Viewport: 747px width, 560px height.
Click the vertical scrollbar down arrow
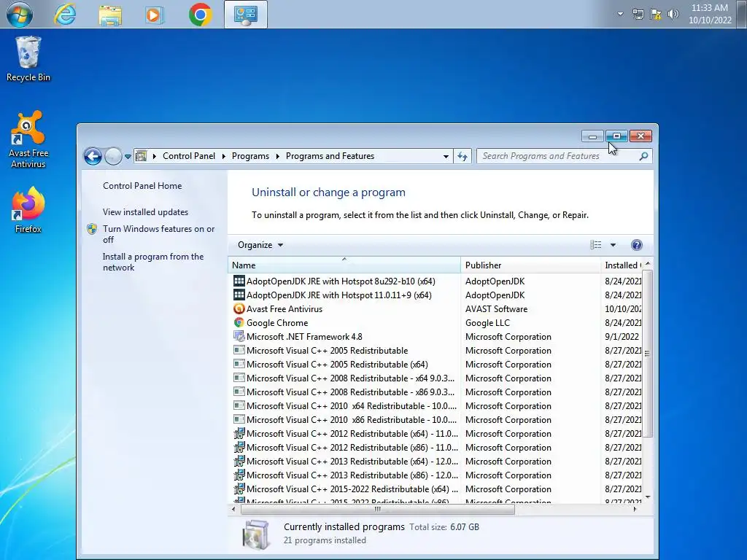click(x=648, y=497)
